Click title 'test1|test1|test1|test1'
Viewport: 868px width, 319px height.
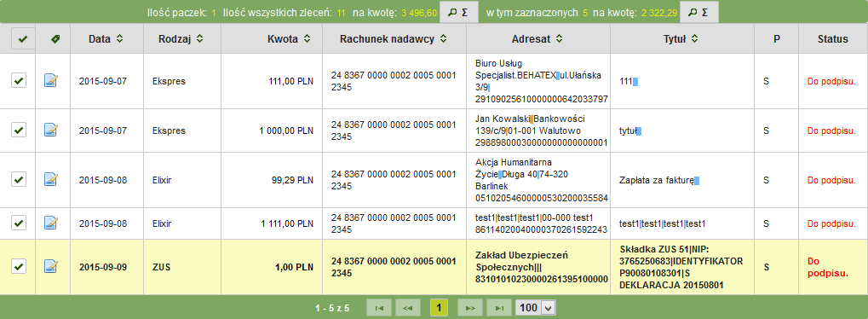(662, 223)
